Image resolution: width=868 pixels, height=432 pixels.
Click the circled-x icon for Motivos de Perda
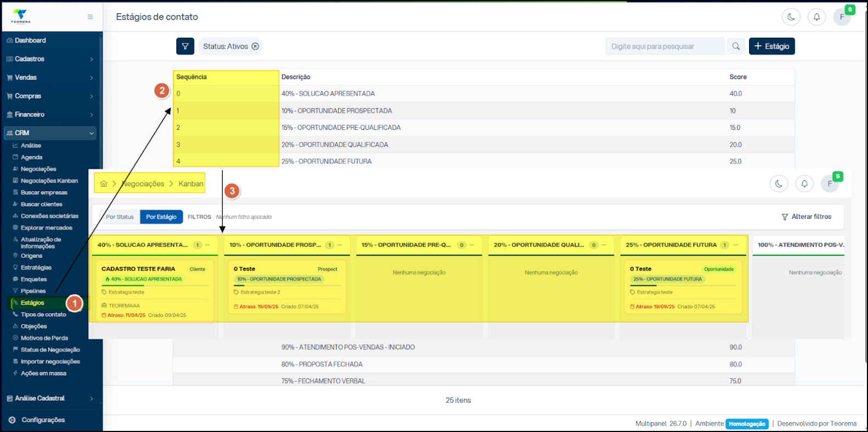tap(15, 338)
